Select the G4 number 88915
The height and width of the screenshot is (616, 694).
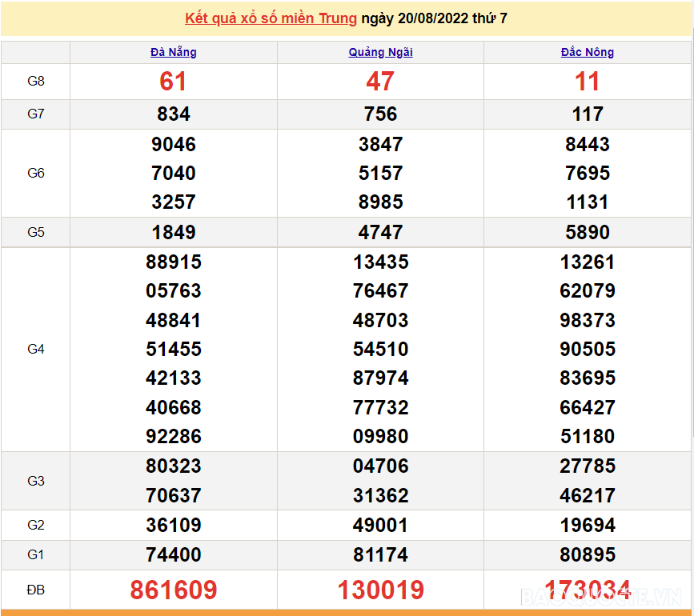coord(174,262)
